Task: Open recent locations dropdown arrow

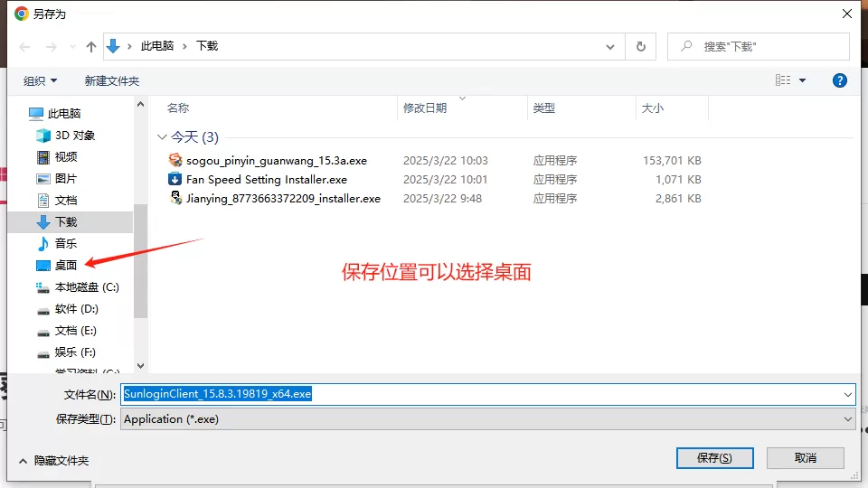Action: click(72, 47)
